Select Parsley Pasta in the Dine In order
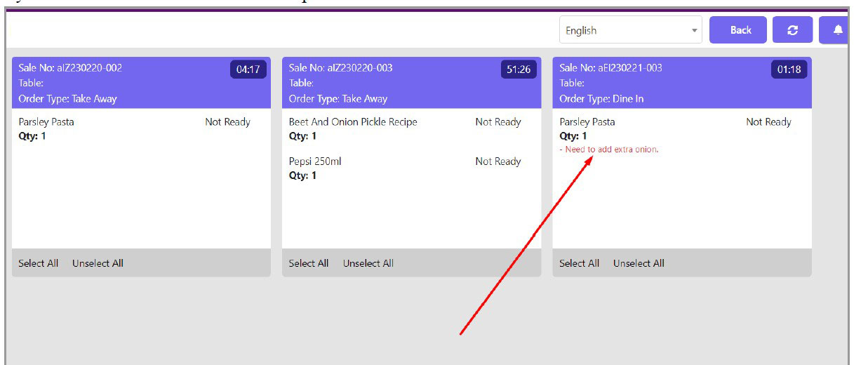Screen dimensions: 868x365 pos(587,122)
